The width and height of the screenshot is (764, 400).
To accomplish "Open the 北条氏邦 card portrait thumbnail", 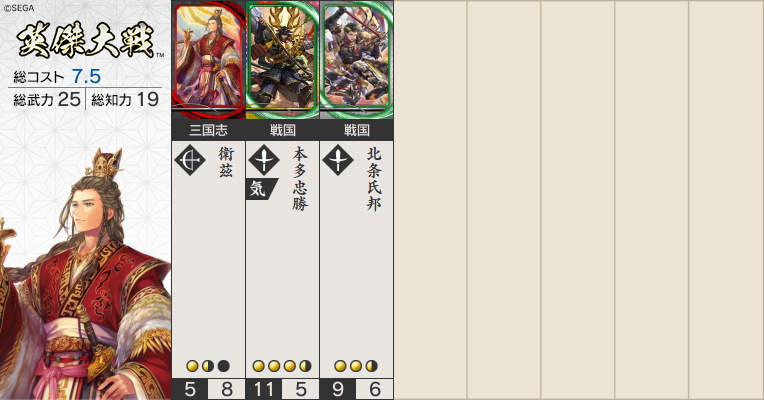I will coord(357,60).
